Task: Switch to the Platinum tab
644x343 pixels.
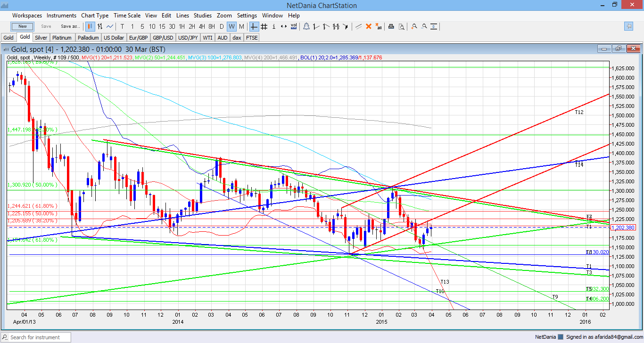Action: 62,37
